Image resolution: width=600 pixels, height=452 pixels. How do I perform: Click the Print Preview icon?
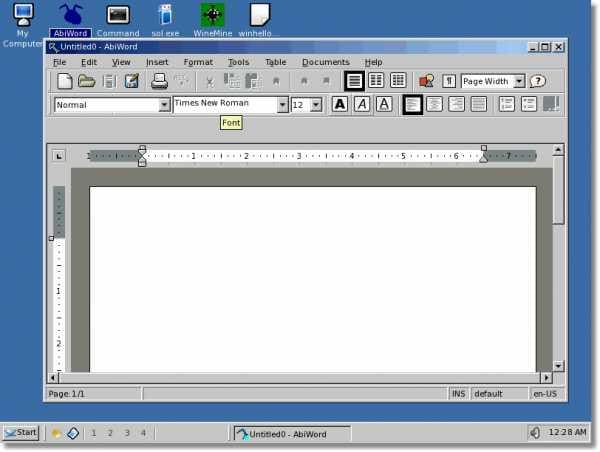click(x=181, y=81)
